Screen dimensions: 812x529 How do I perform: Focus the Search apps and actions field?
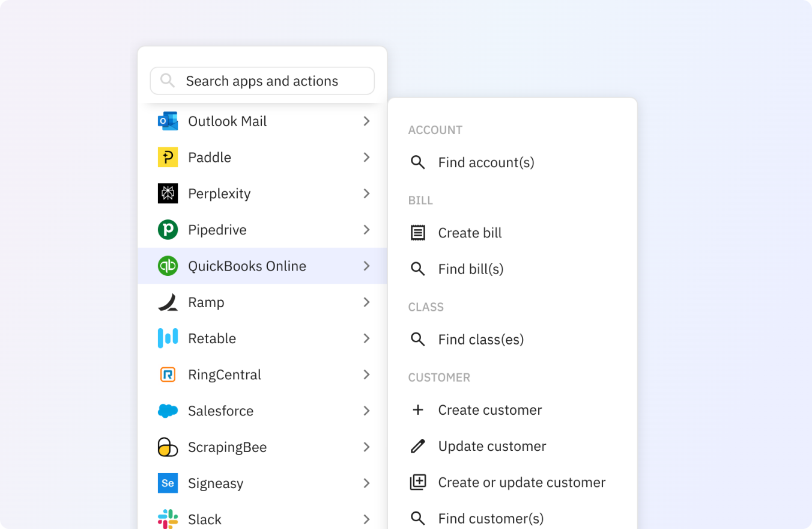tap(262, 81)
